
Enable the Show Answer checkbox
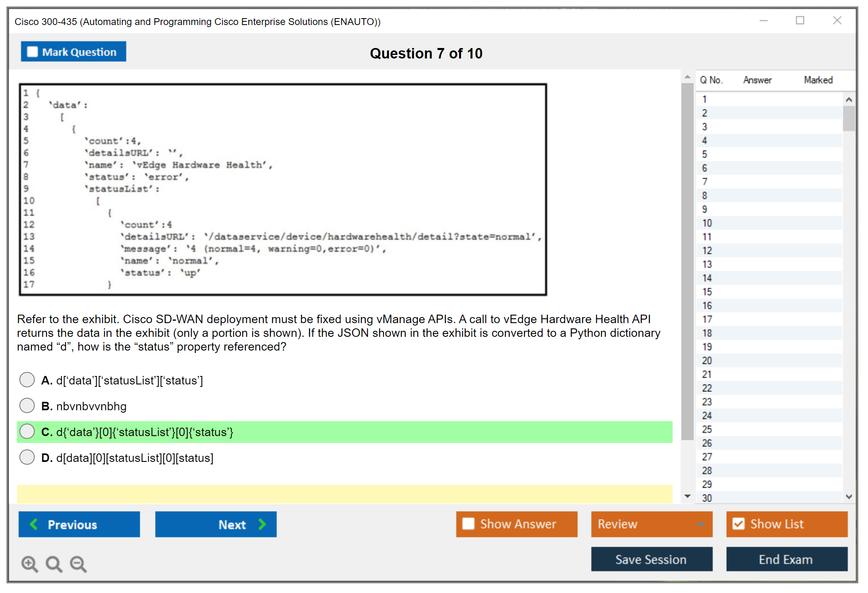468,524
